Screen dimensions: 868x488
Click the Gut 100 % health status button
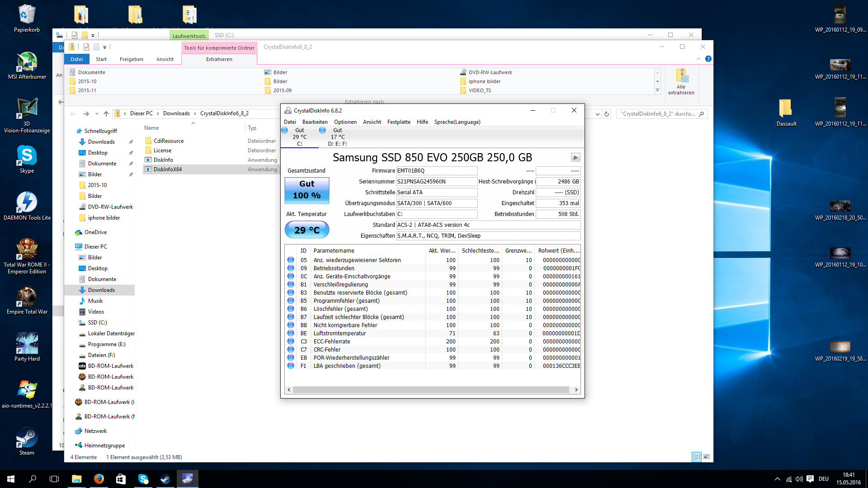click(307, 190)
